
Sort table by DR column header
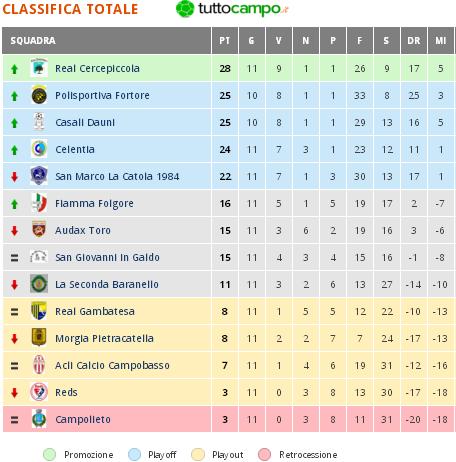(x=414, y=41)
